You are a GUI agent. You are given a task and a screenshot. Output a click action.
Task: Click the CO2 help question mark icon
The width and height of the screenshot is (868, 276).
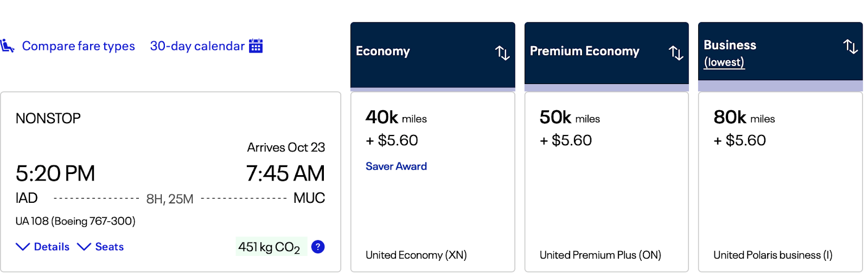tap(318, 247)
